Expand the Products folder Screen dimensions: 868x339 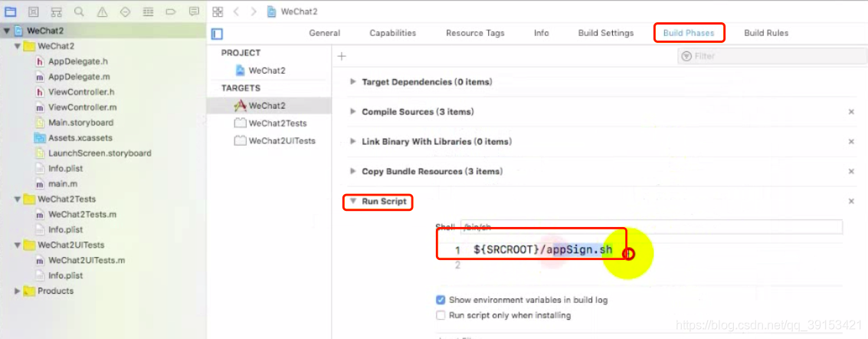17,291
